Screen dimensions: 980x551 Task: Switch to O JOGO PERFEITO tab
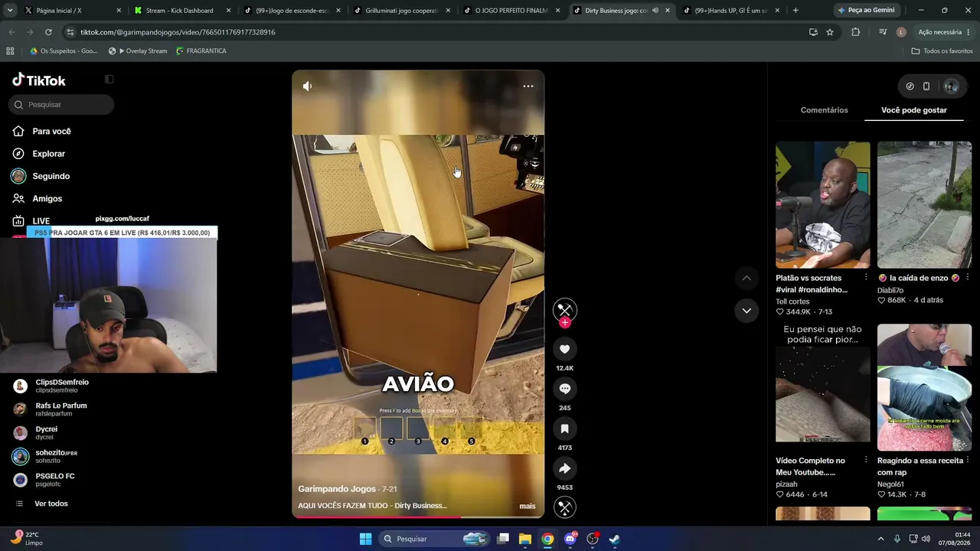(x=511, y=11)
